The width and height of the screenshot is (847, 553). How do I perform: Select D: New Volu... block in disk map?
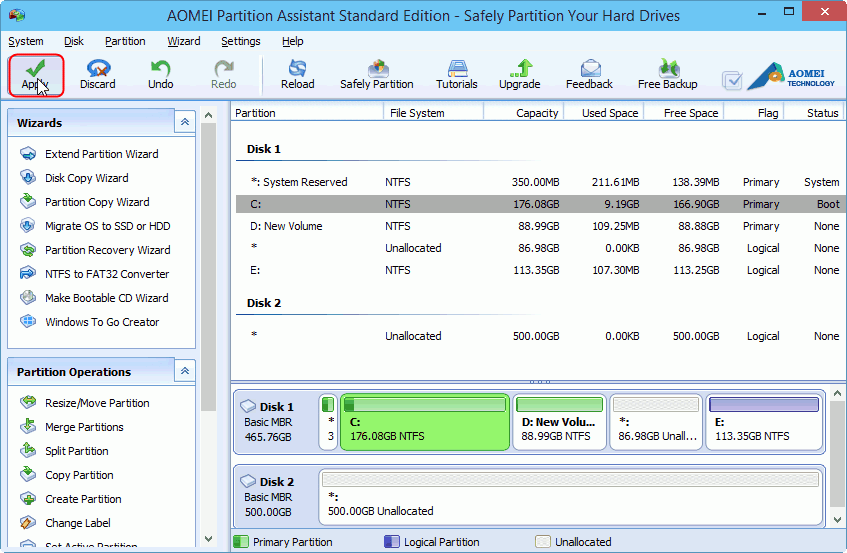(x=560, y=422)
